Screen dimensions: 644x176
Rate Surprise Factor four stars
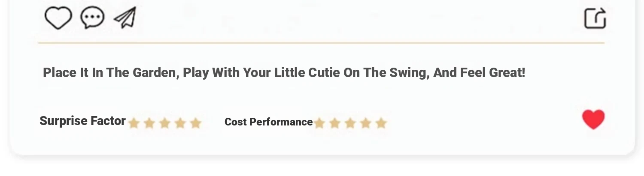[x=180, y=123]
